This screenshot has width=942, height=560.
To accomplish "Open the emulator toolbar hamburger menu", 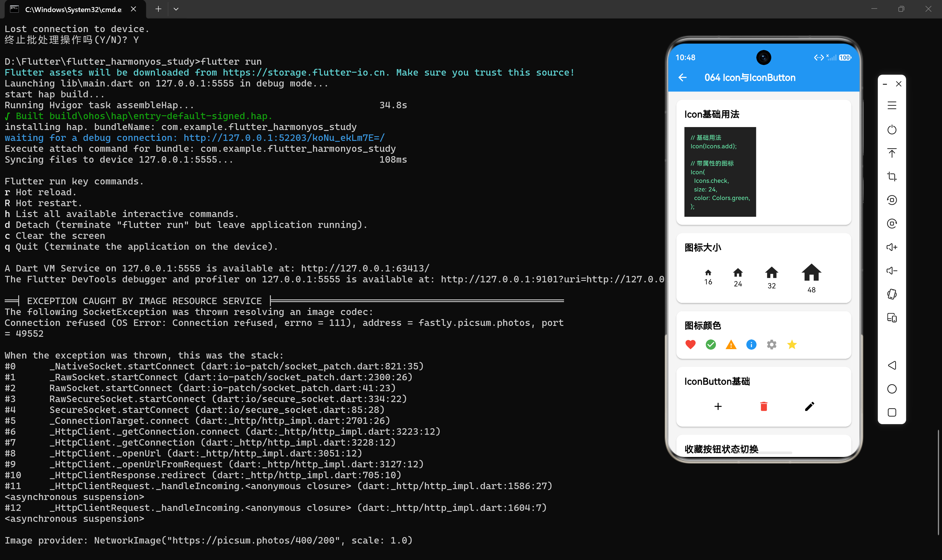I will pos(892,105).
